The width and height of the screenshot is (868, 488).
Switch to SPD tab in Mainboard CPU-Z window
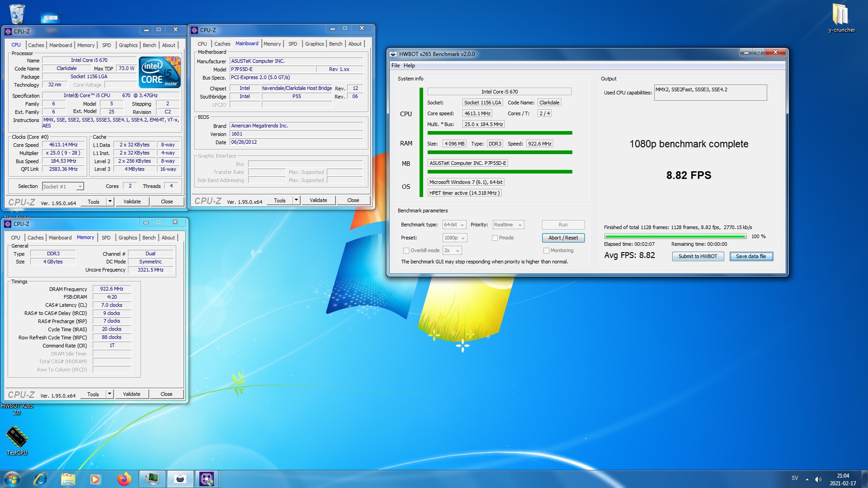click(293, 44)
